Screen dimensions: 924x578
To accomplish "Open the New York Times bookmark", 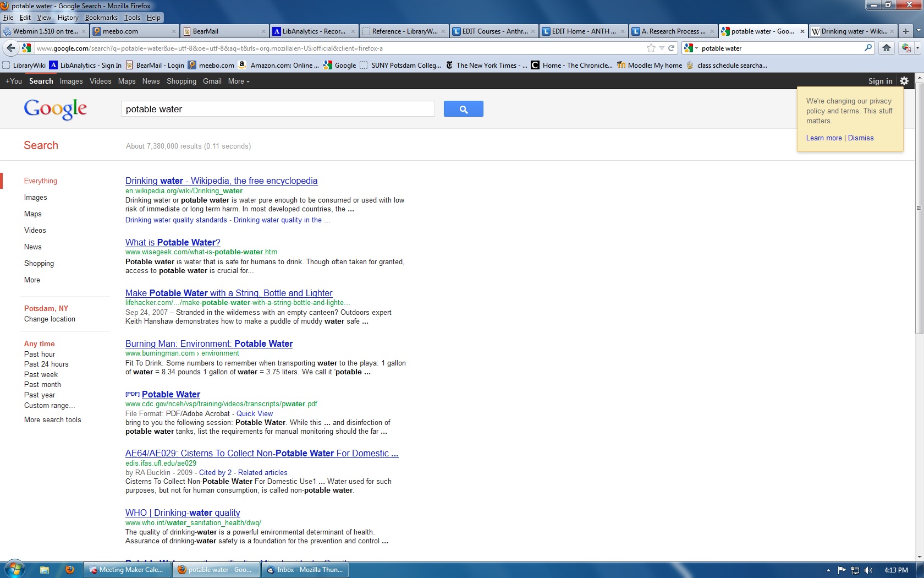I will (x=486, y=65).
